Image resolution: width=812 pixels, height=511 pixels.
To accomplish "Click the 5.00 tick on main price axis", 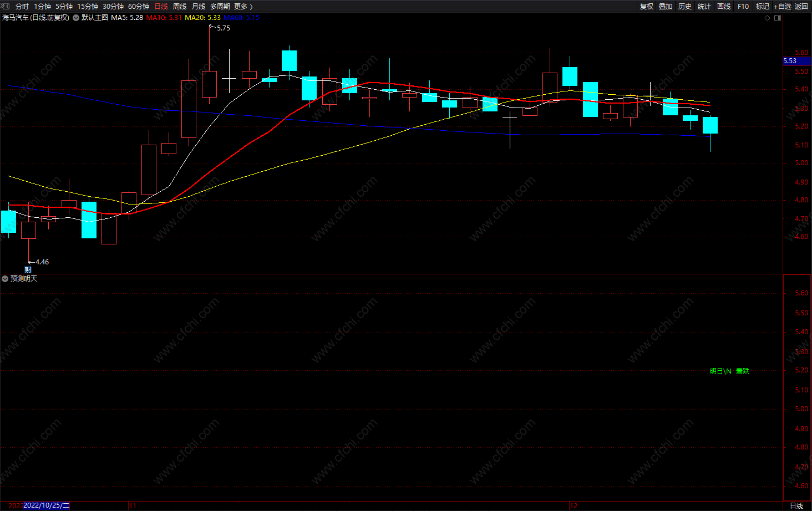I will tap(801, 163).
